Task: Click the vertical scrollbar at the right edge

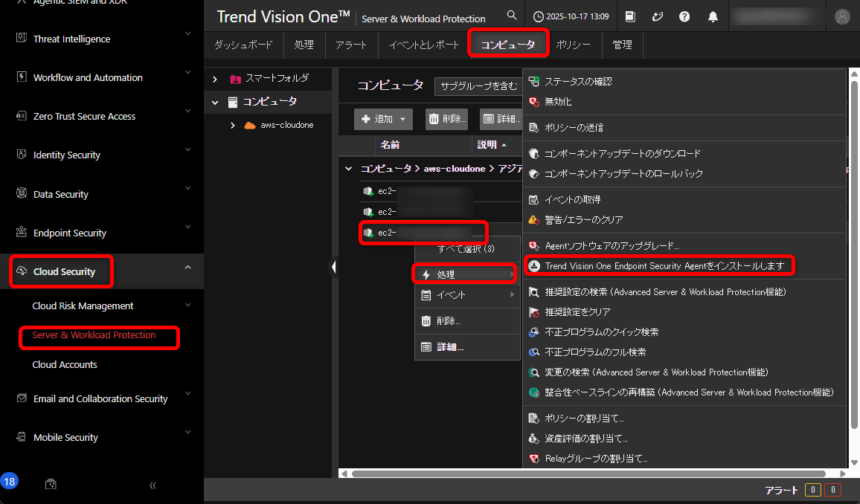Action: 854,255
